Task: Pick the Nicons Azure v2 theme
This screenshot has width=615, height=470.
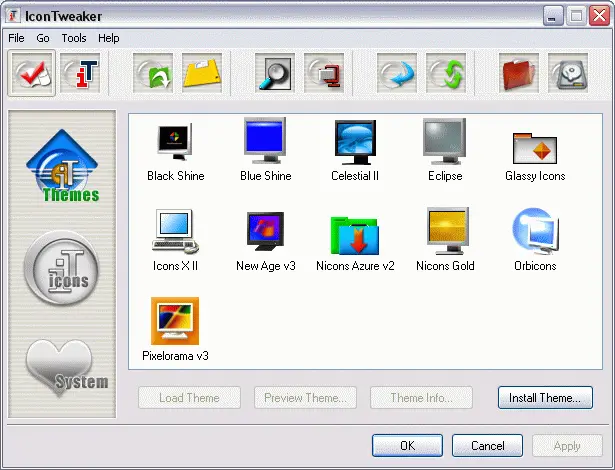Action: (355, 240)
